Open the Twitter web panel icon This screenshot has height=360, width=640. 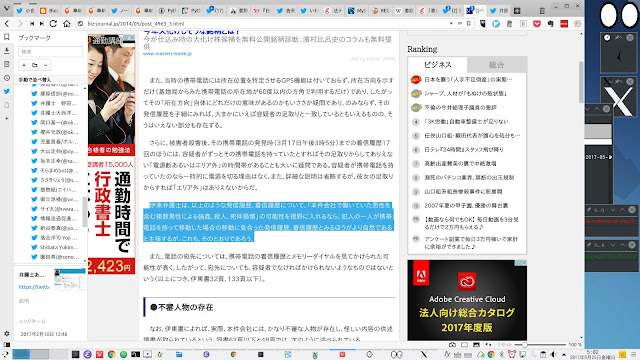coord(7,91)
